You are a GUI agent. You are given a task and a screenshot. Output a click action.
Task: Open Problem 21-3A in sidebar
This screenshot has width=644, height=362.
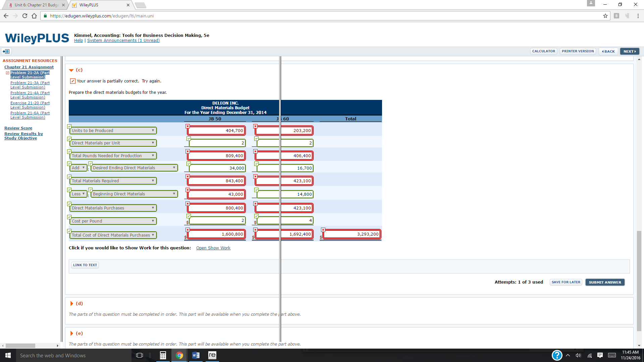pyautogui.click(x=30, y=85)
